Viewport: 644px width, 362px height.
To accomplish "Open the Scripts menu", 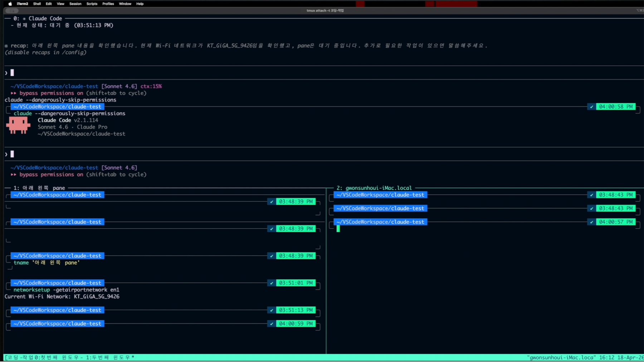I will pos(92,4).
